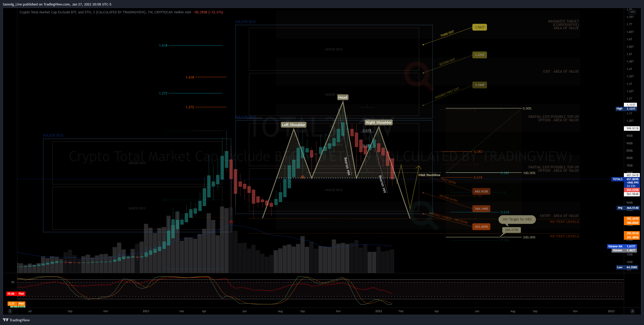Click the 268.373B target value label
644x325 pixels.
512,230
